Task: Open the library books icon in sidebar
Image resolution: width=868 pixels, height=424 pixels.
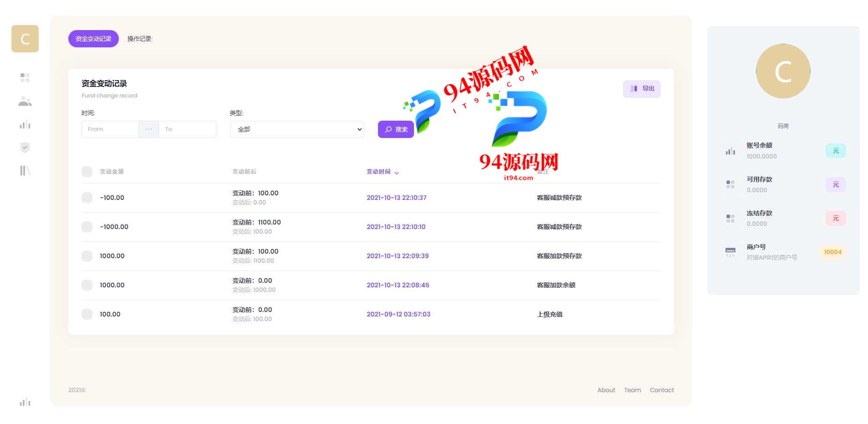Action: pos(25,170)
